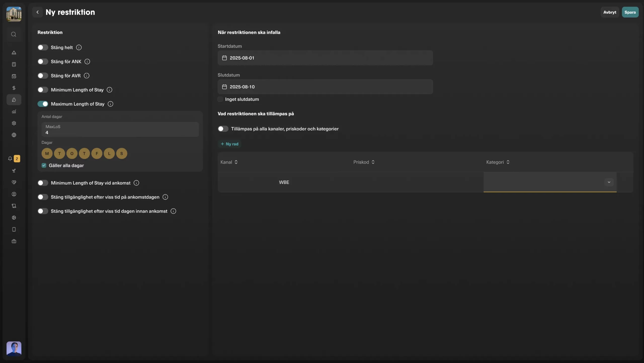Open the calendar with clock sidebar icon
Viewport: 644px width, 363px height.
(x=14, y=76)
